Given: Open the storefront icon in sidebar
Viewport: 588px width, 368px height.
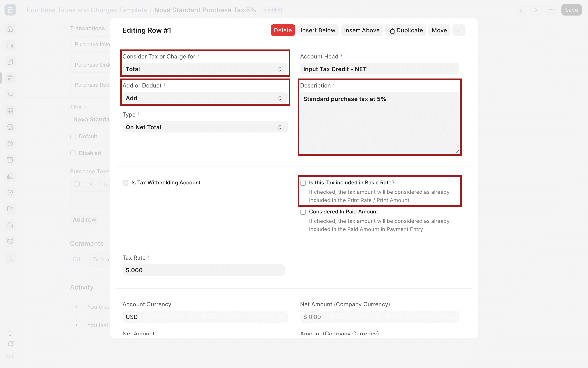Looking at the screenshot, I should pyautogui.click(x=10, y=127).
